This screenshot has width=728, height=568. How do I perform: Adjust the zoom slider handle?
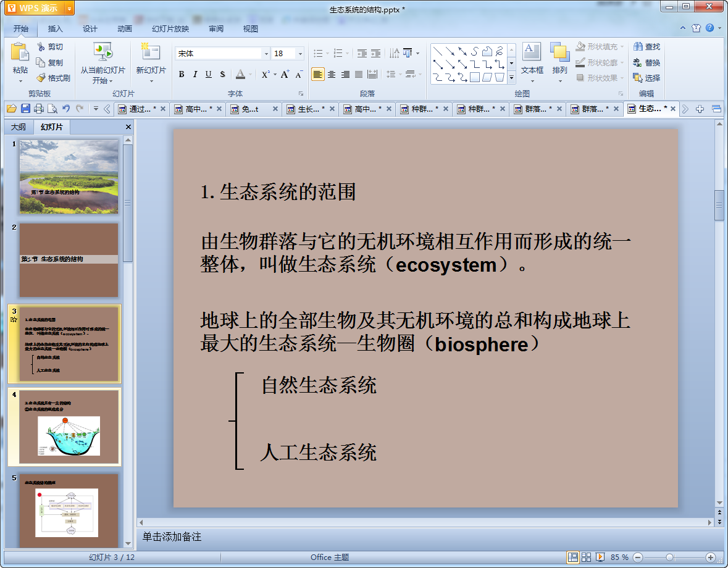[x=669, y=558]
